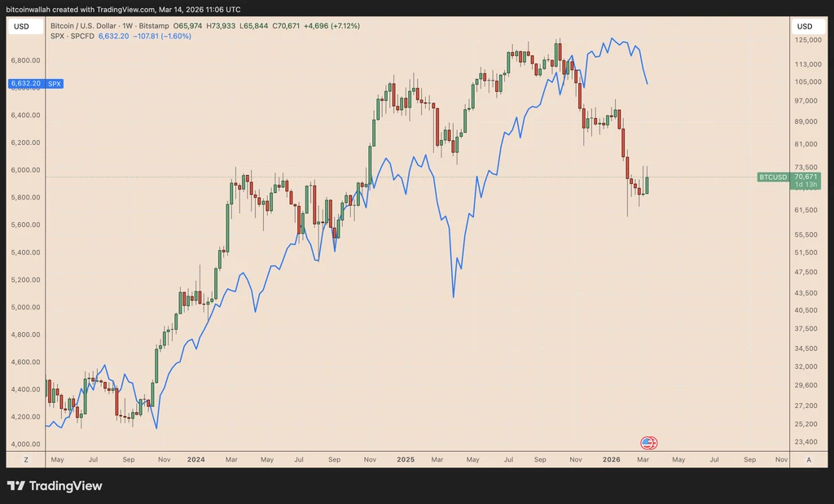Click the TradingView logo at bottom left
Viewport: 834px width, 504px height.
[x=55, y=485]
